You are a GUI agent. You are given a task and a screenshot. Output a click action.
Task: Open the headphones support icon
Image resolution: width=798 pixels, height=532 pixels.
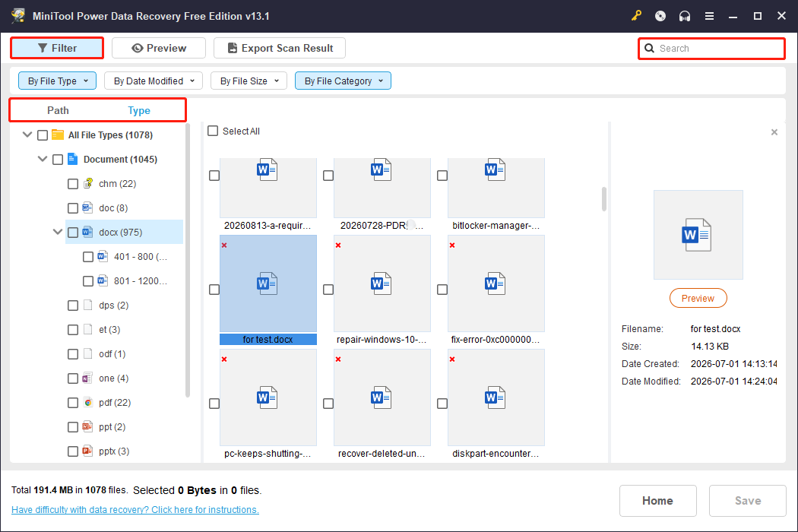coord(685,16)
